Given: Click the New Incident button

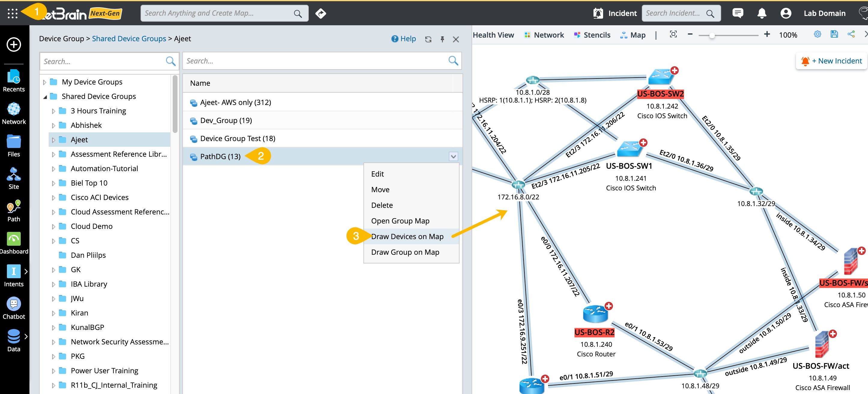Looking at the screenshot, I should click(x=832, y=61).
